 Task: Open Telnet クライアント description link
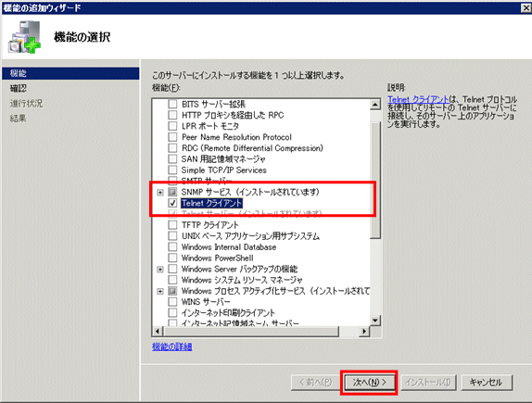point(418,99)
